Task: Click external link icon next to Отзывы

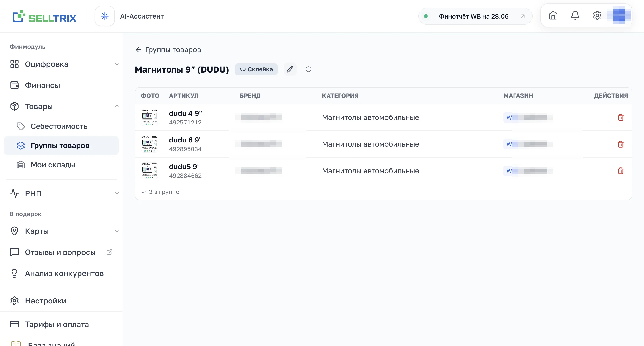Action: 110,252
